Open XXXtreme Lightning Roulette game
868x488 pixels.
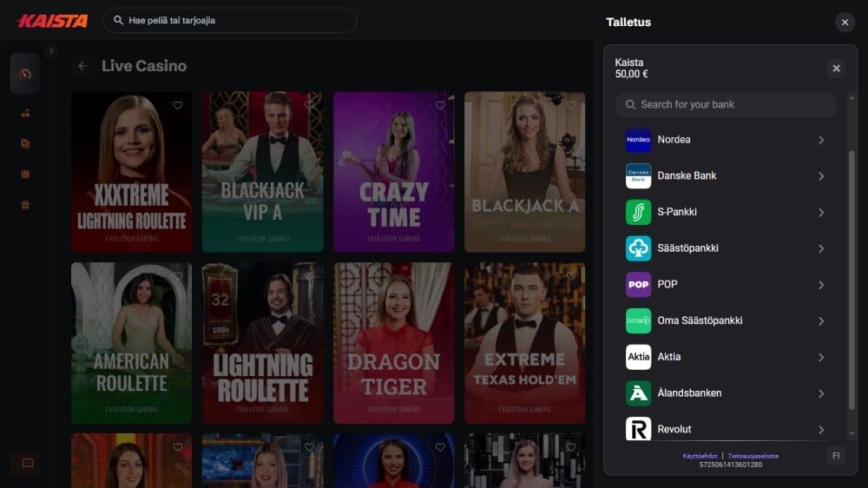(132, 172)
